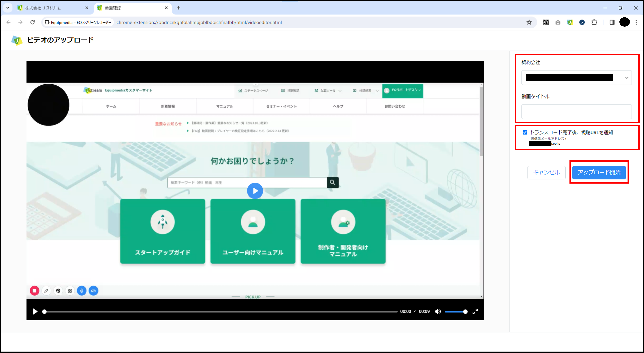
Task: Toggle the blue system audio speaker icon
Action: [94, 291]
